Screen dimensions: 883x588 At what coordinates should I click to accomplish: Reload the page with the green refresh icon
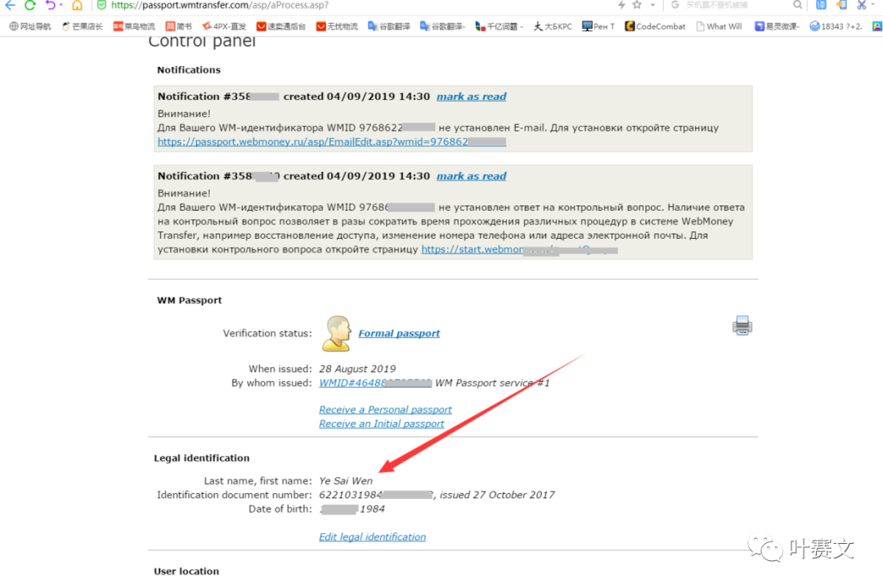point(30,5)
